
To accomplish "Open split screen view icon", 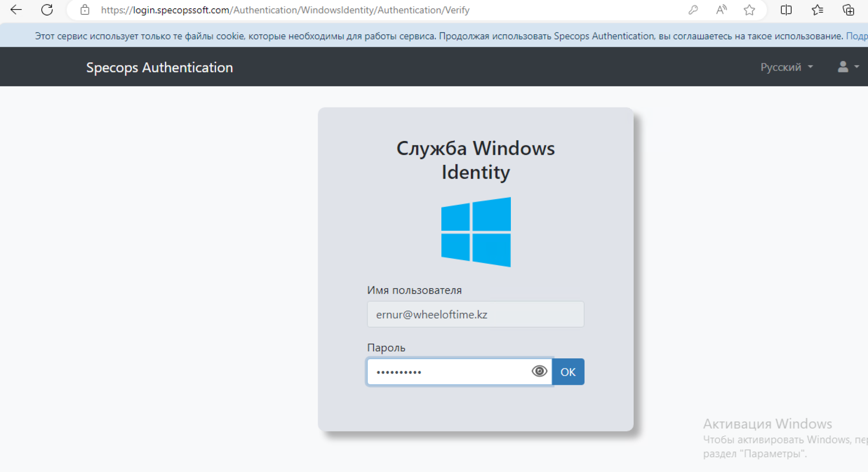I will [x=786, y=10].
